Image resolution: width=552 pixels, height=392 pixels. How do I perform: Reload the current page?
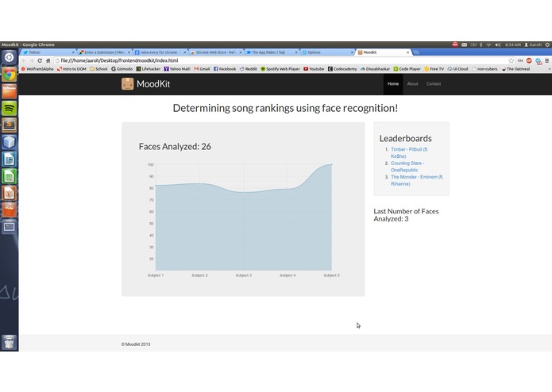click(40, 60)
